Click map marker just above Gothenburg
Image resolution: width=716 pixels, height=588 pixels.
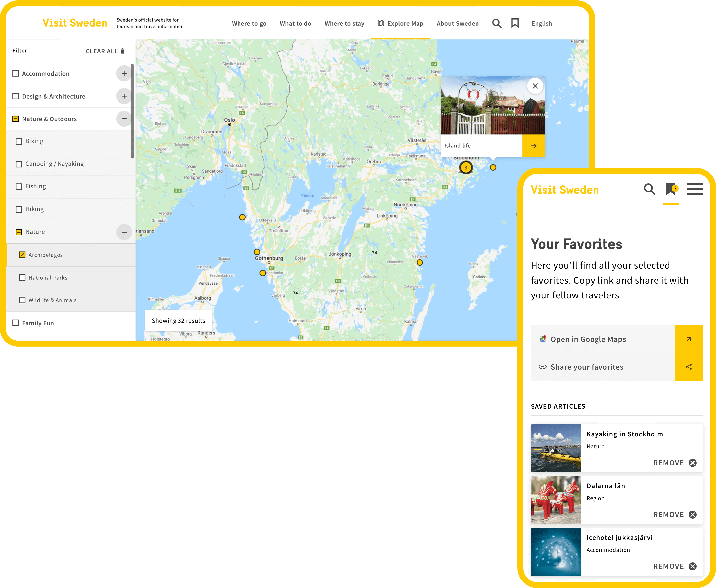click(257, 252)
